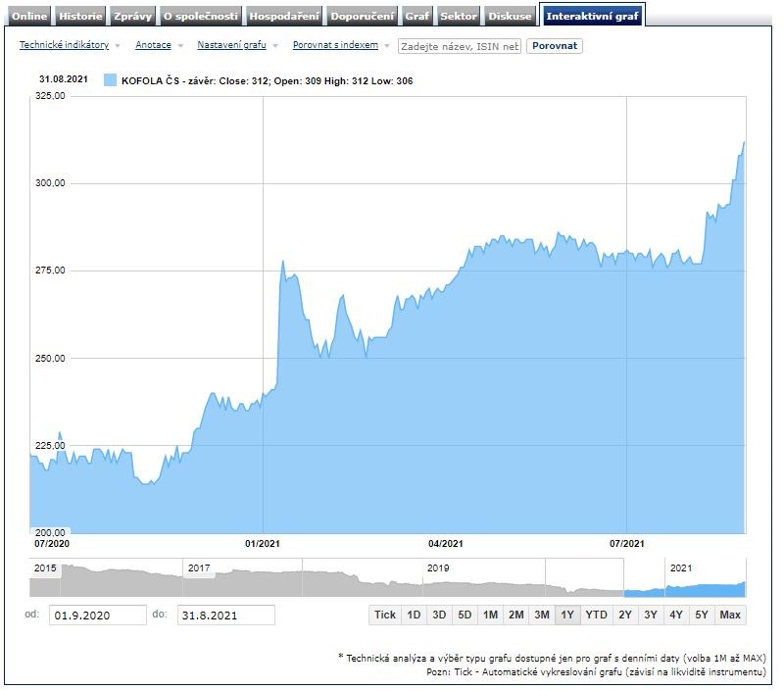The image size is (784, 690).
Task: Select the Diskuse tab
Action: tap(511, 17)
